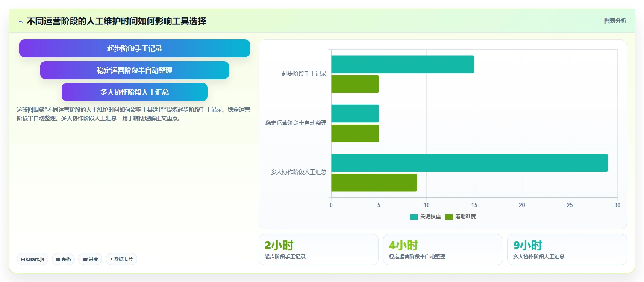Screen dimensions: 644x282
Task: Click the x-axis tick value 15
Action: click(x=474, y=205)
